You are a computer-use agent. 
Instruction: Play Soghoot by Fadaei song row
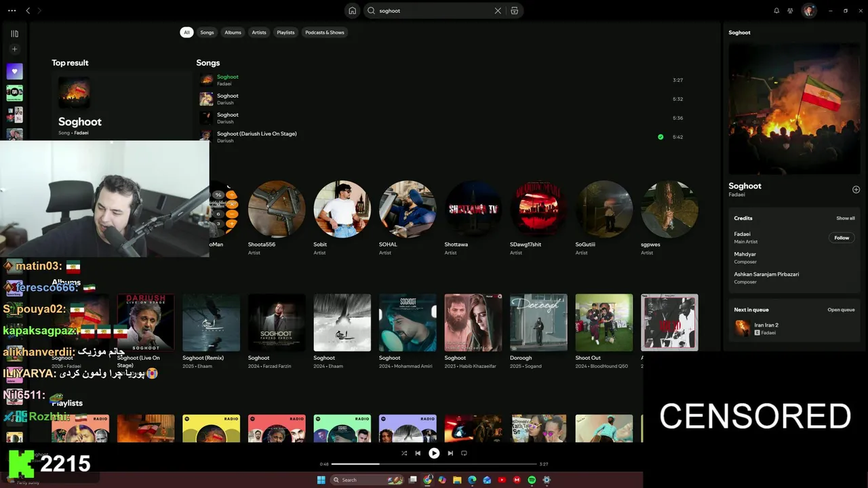(x=441, y=80)
